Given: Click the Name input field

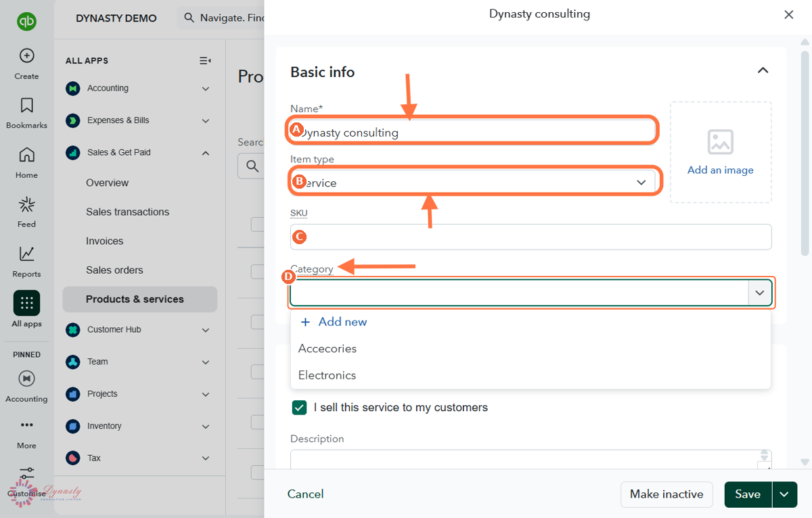Looking at the screenshot, I should [x=473, y=133].
